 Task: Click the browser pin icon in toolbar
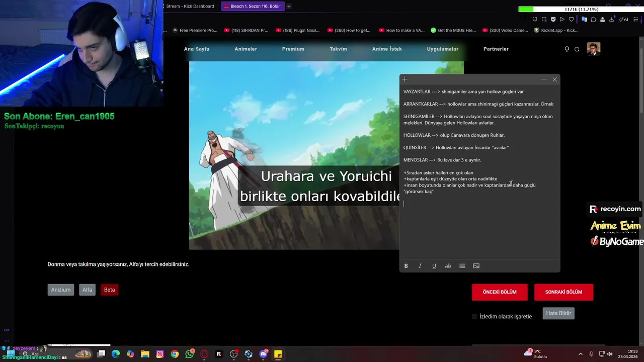(x=535, y=19)
